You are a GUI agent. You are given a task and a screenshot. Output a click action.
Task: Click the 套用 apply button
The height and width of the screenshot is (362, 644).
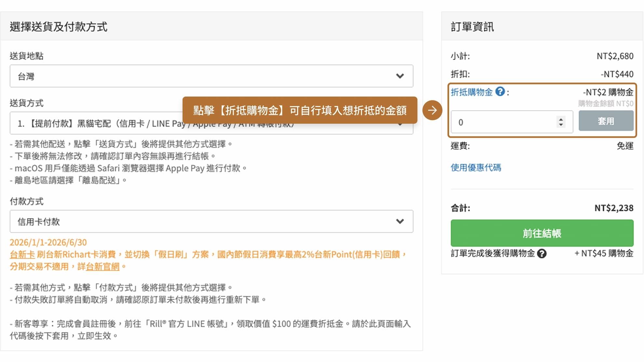(606, 121)
